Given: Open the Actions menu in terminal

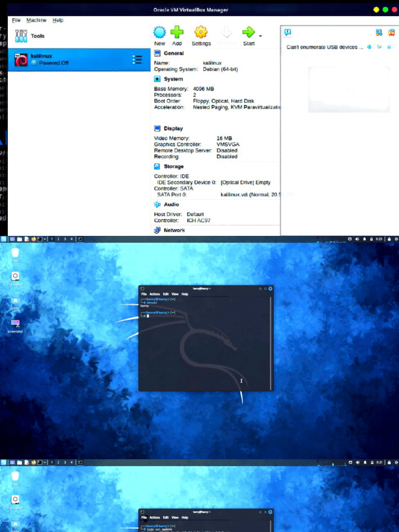Looking at the screenshot, I should (155, 294).
